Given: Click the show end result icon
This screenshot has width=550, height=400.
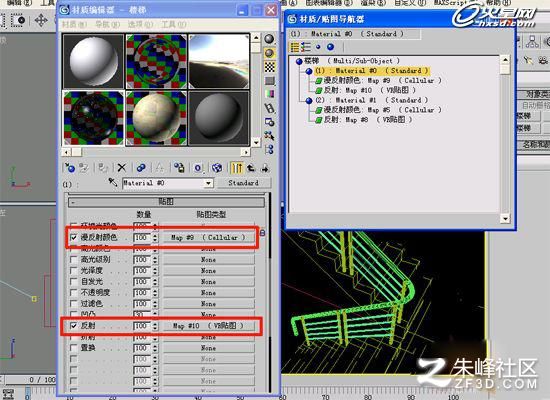Looking at the screenshot, I should click(236, 168).
